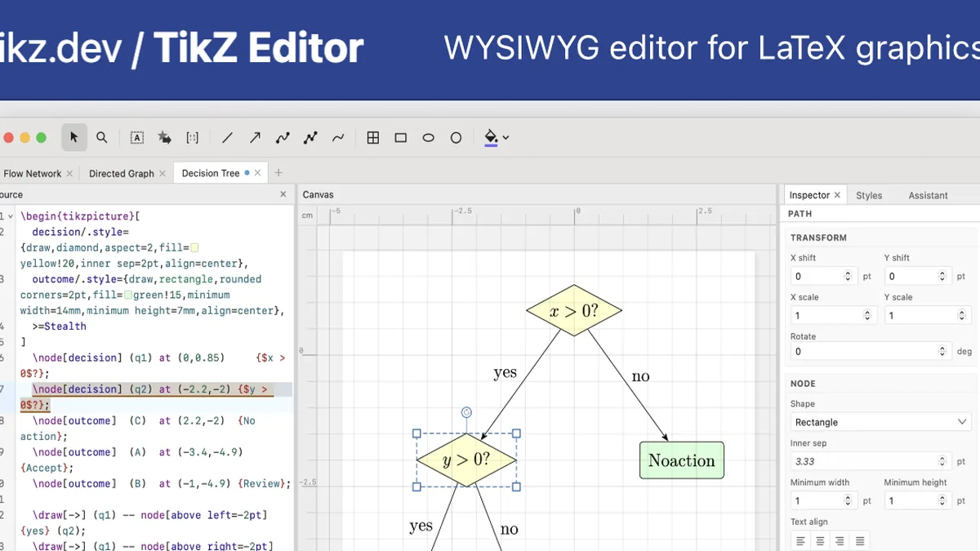980x551 pixels.
Task: Click the fill color bucket icon
Action: pos(491,137)
